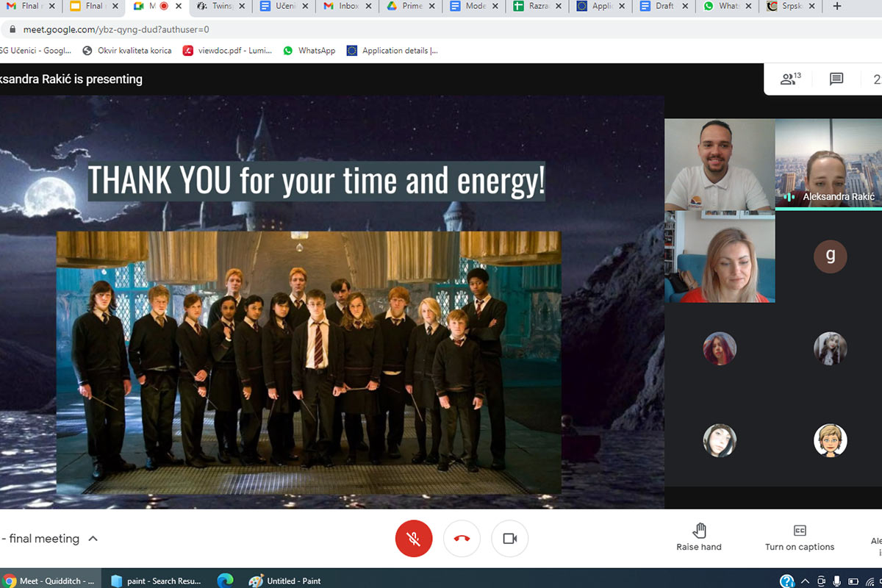The width and height of the screenshot is (882, 588).
Task: Open the meeting chat panel
Action: pyautogui.click(x=836, y=79)
